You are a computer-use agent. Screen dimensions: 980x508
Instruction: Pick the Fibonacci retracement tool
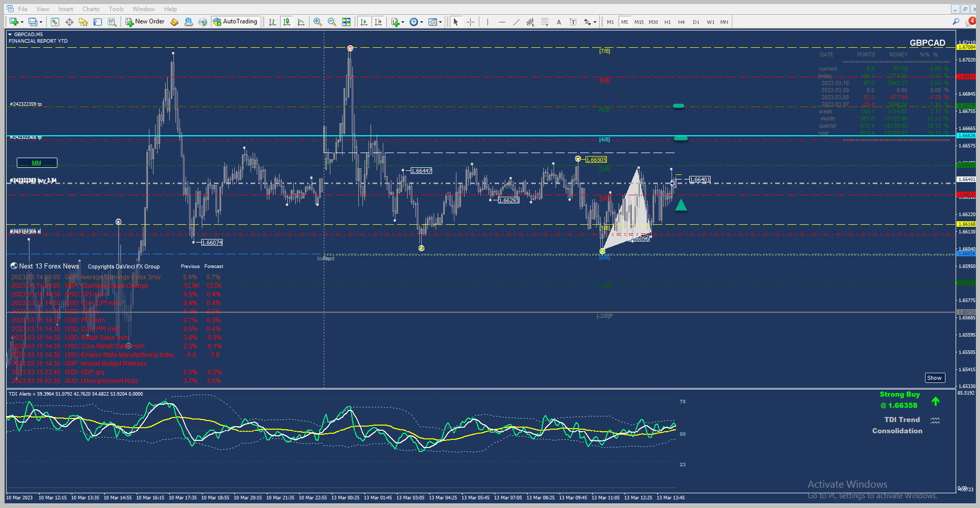544,22
